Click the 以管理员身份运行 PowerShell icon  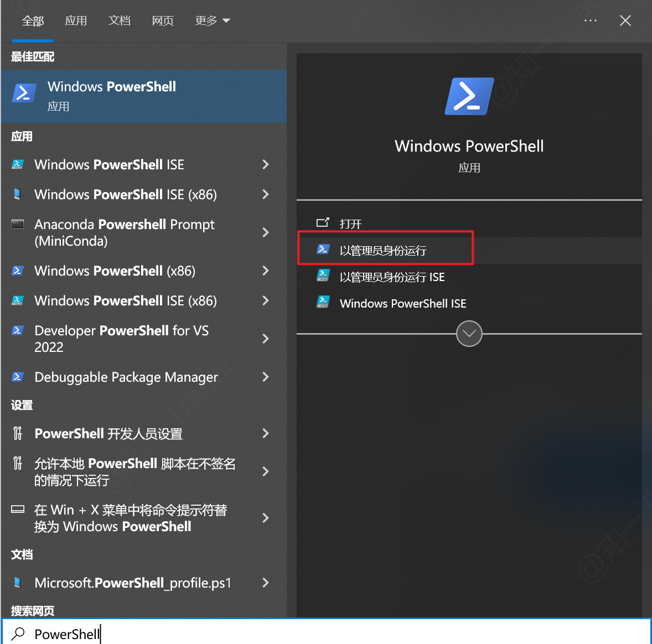click(323, 250)
